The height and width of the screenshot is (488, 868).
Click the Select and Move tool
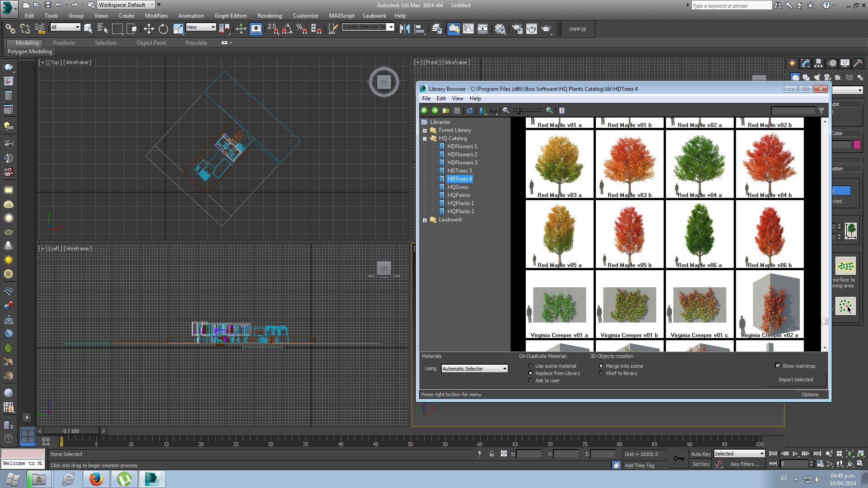149,29
